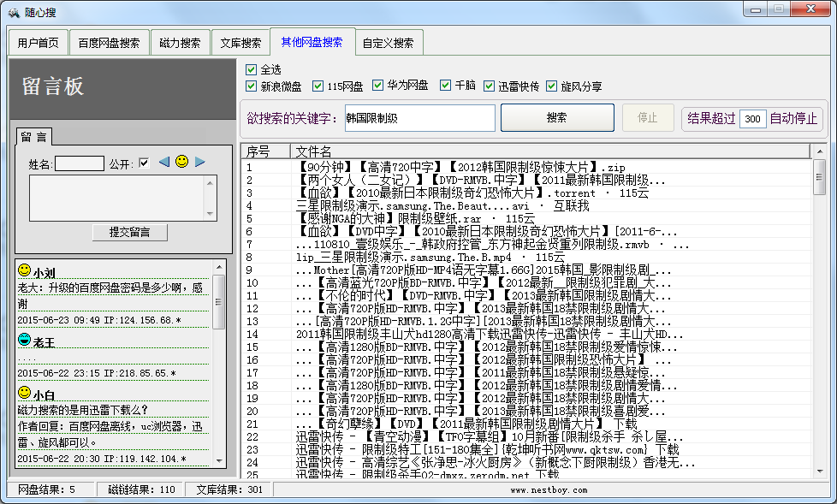Click 小白's yellow smiley avatar
Image resolution: width=837 pixels, height=504 pixels.
pos(24,394)
